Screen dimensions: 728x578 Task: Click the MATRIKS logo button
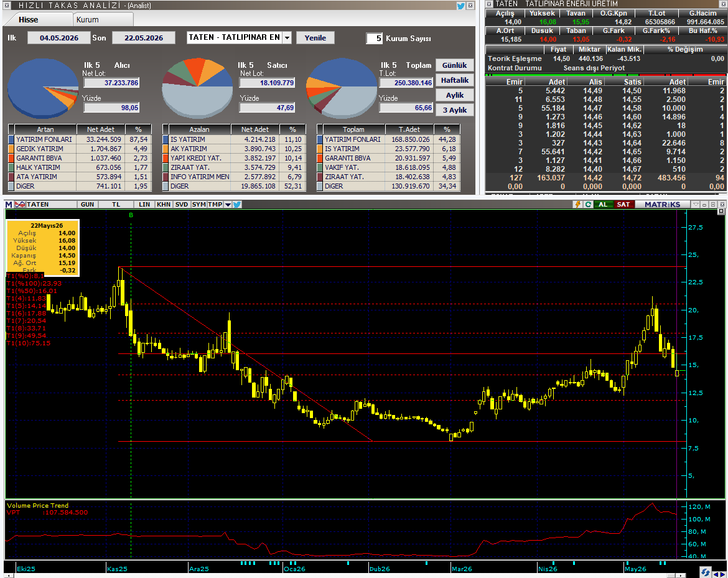(662, 205)
